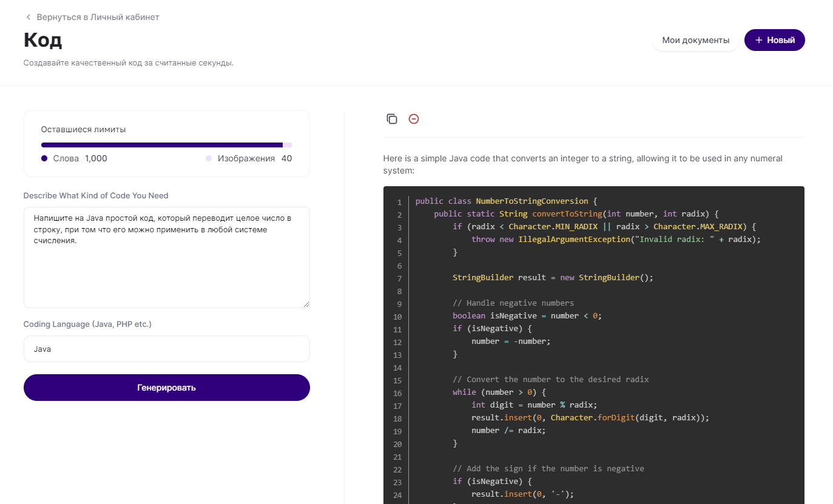Screen dimensions: 833x504
Task: Click the subtitle 'Создавайте качественный код за считанные секунды.'
Action: pos(129,62)
